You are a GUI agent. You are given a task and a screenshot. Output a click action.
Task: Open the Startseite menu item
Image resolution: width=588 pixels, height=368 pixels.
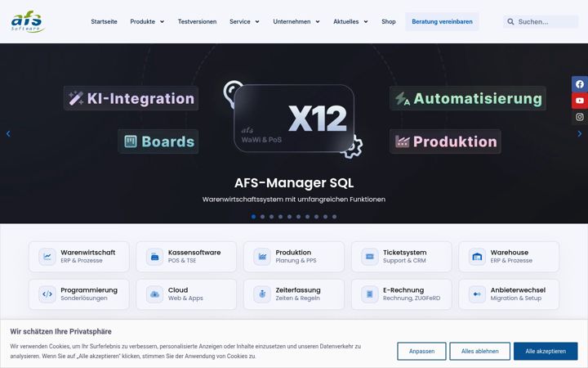[104, 22]
